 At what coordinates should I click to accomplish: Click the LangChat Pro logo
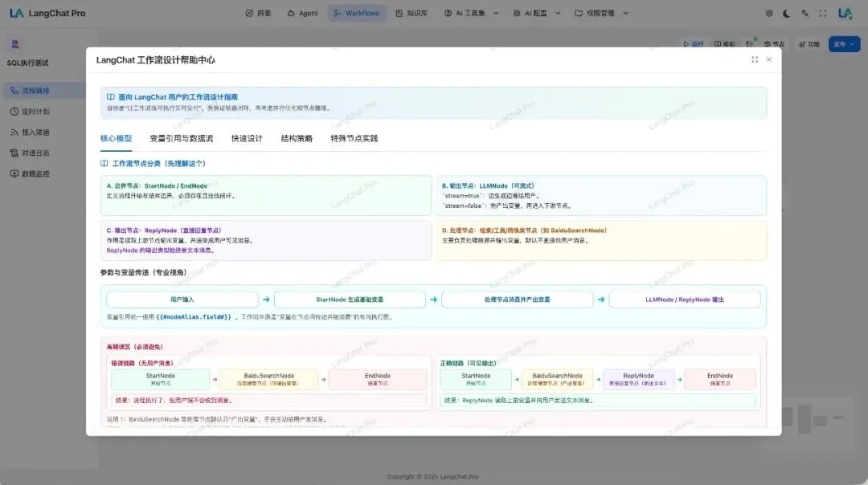coord(47,13)
